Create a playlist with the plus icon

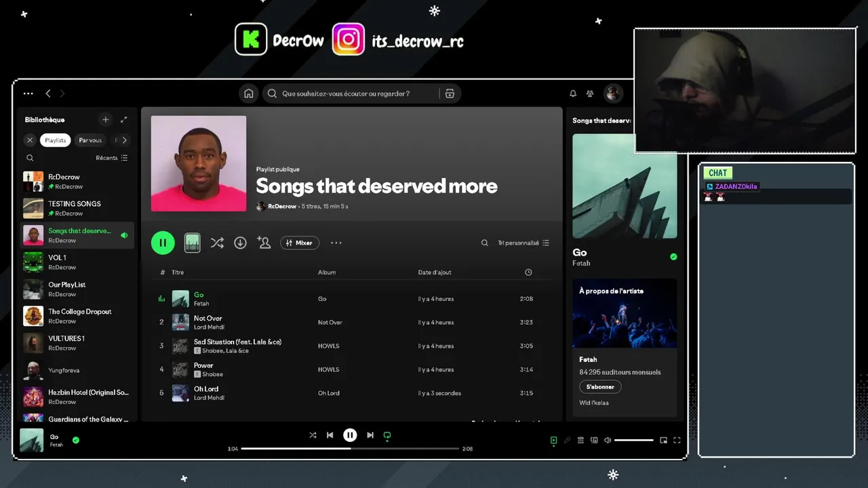[x=105, y=120]
